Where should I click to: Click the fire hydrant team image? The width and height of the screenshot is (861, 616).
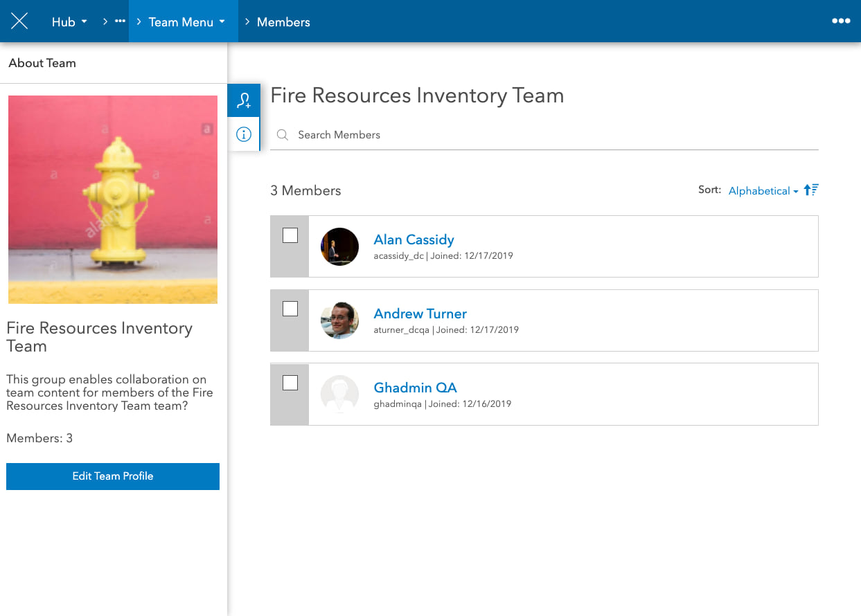pyautogui.click(x=112, y=199)
